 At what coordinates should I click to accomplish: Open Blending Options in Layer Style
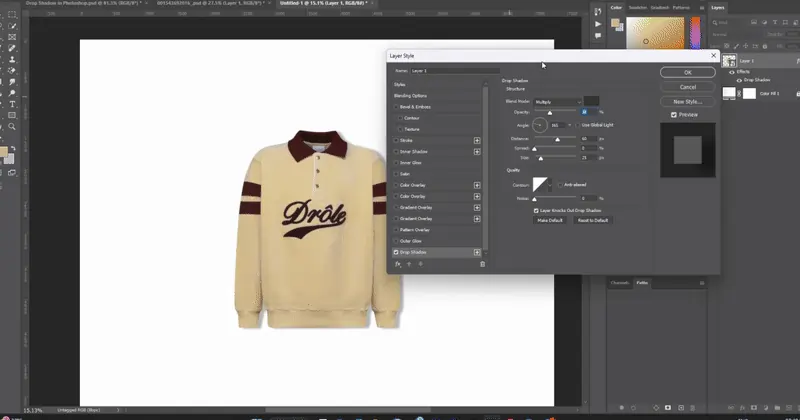(x=410, y=96)
